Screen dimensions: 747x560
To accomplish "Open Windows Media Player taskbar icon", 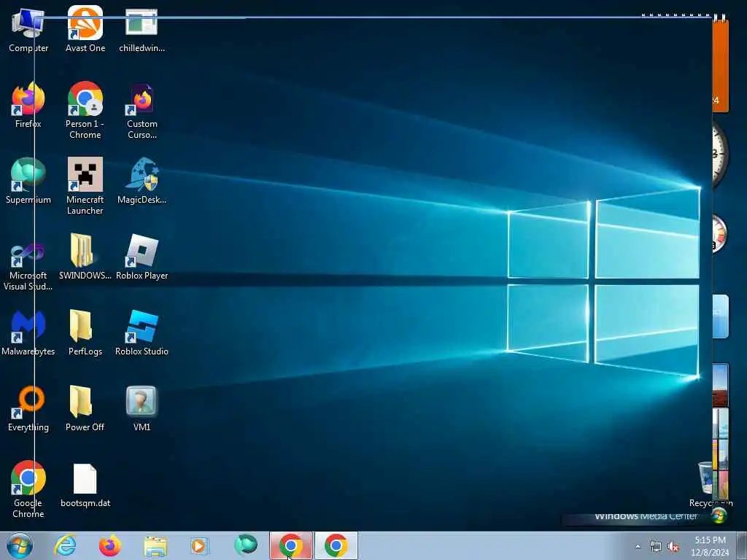I will [x=200, y=545].
